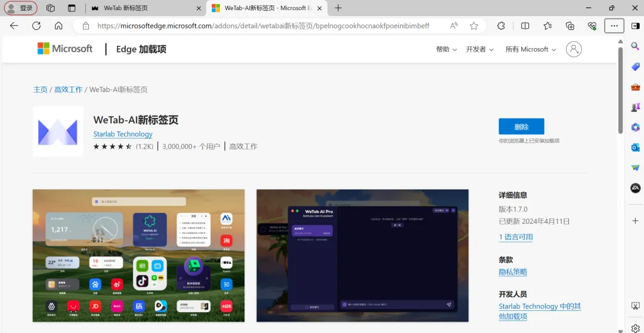Click the 删除 button to remove the extension
Screen dimensions: 644x333
[521, 127]
